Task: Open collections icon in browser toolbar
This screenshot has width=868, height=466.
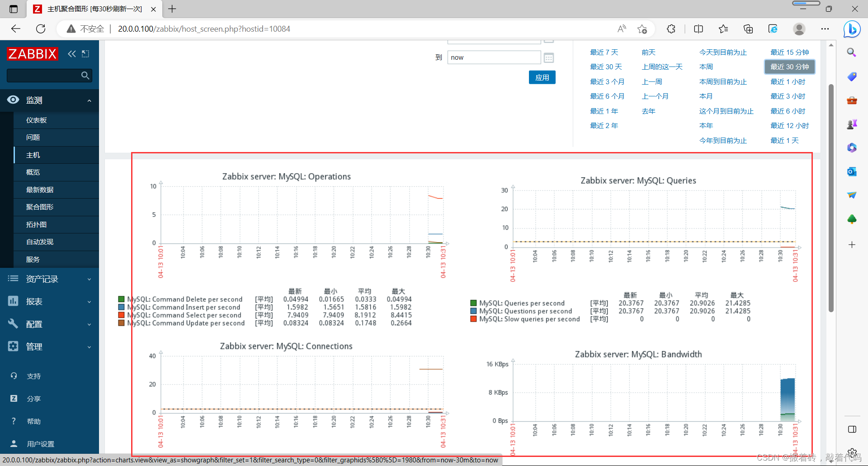Action: point(748,29)
